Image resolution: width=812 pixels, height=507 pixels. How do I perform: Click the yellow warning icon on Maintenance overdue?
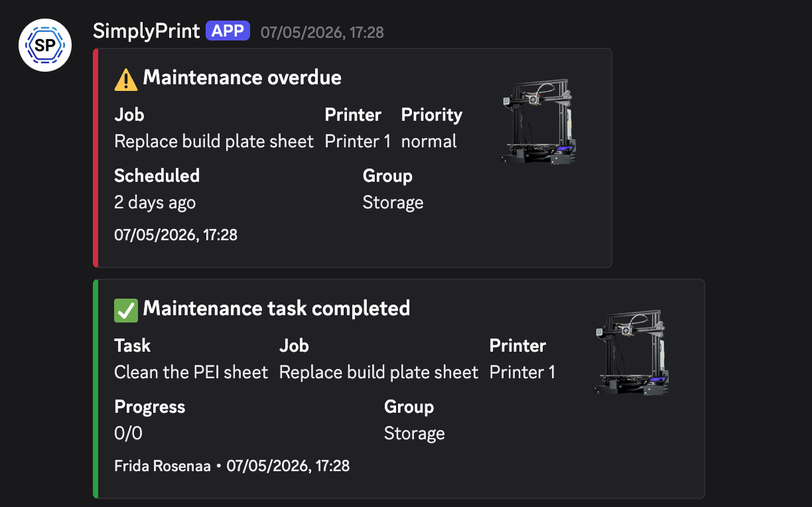126,78
